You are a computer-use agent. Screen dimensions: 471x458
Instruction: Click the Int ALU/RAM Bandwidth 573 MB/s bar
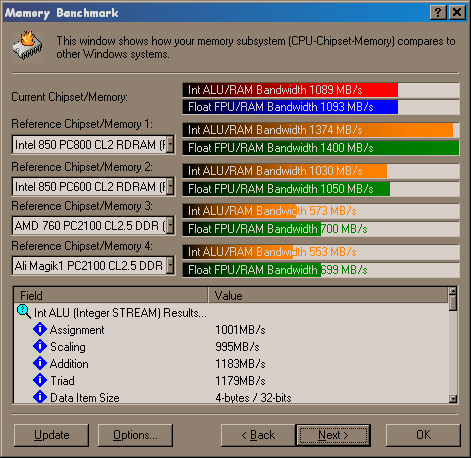pyautogui.click(x=321, y=211)
